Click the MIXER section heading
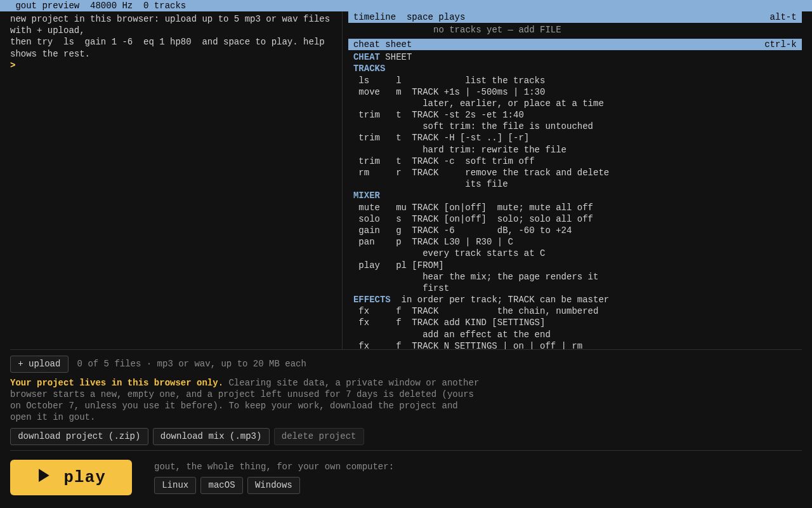The height and width of the screenshot is (508, 812). [367, 196]
